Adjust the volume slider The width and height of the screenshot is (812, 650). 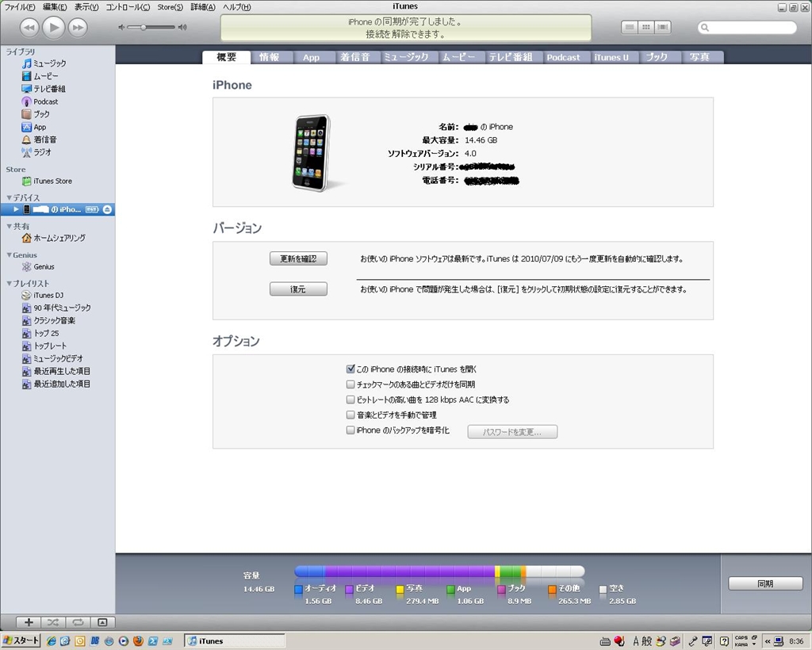152,27
